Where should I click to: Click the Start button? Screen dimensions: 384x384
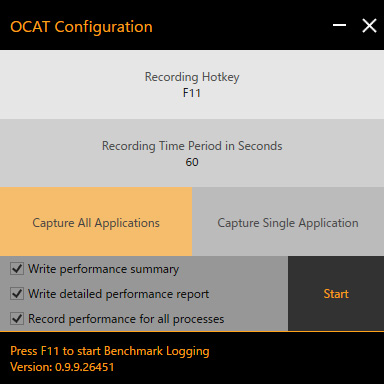[x=336, y=294]
